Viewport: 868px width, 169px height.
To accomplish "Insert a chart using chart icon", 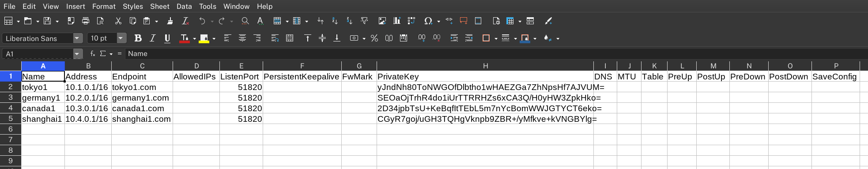I will (x=397, y=21).
